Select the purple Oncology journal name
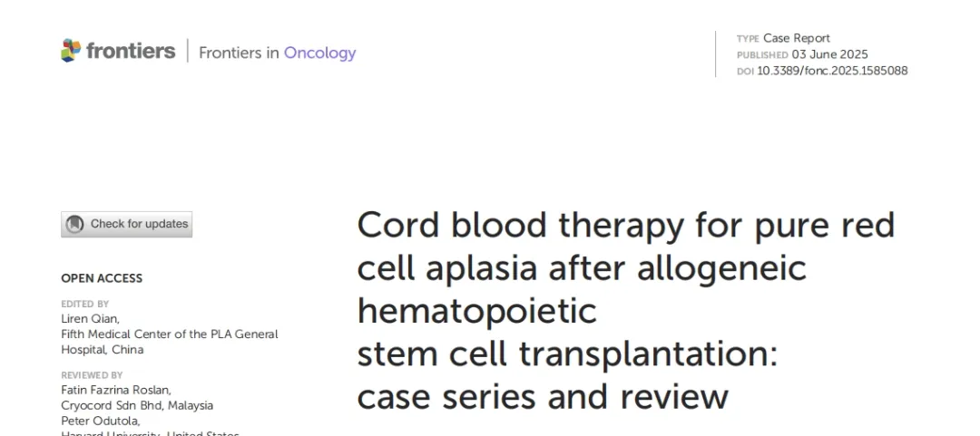Screen dimensions: 980x436 320,53
